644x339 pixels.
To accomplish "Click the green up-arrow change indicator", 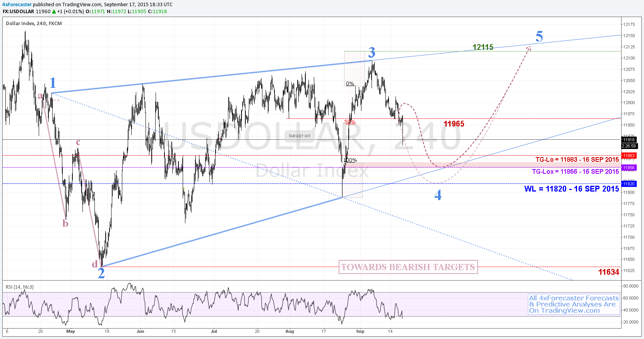I will [54, 12].
